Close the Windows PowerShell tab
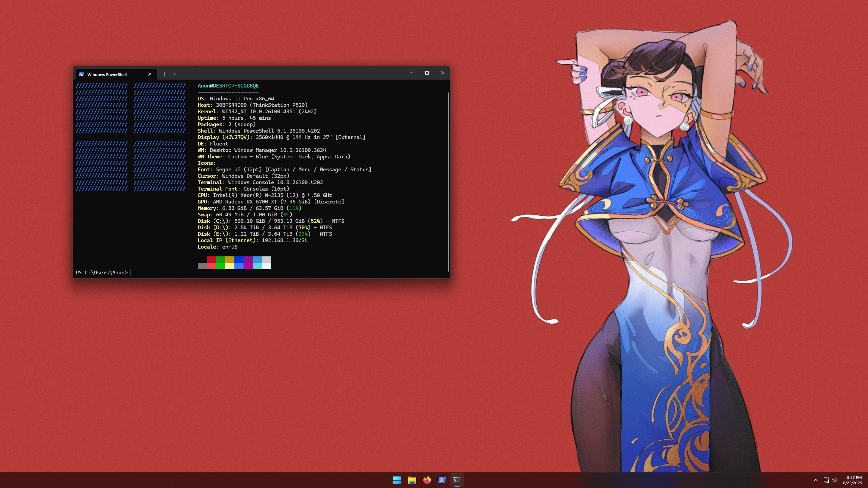Viewport: 868px width, 488px height. pyautogui.click(x=150, y=74)
